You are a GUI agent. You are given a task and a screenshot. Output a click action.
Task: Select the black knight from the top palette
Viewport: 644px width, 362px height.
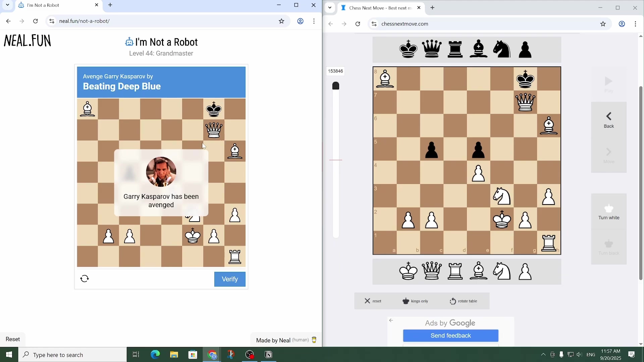coord(502,50)
